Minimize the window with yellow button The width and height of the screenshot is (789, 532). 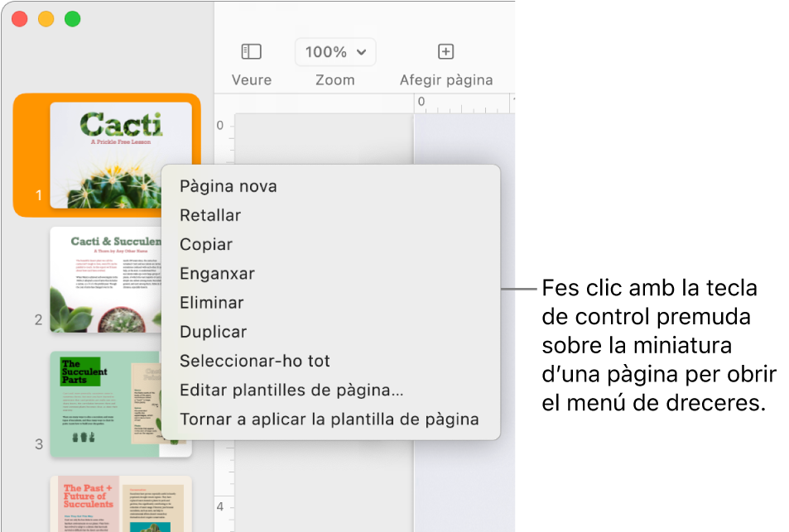tap(46, 19)
